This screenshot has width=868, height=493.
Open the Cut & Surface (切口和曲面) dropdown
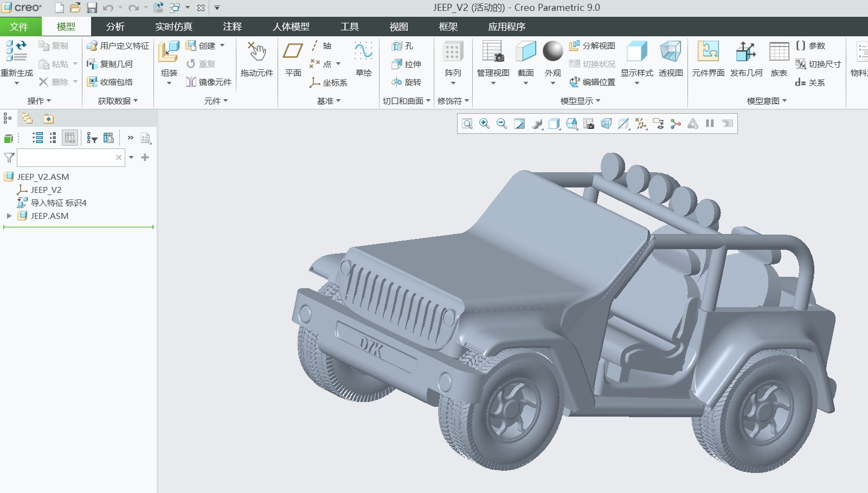407,101
